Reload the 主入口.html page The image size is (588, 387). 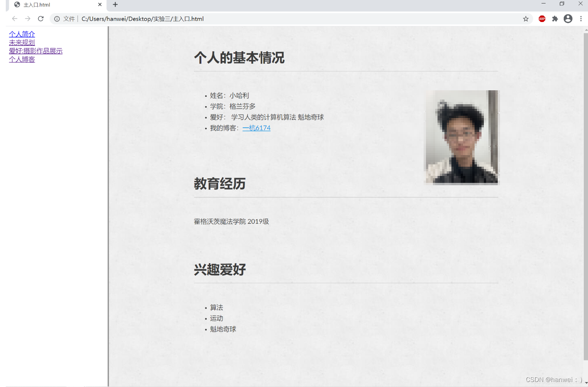[x=41, y=19]
